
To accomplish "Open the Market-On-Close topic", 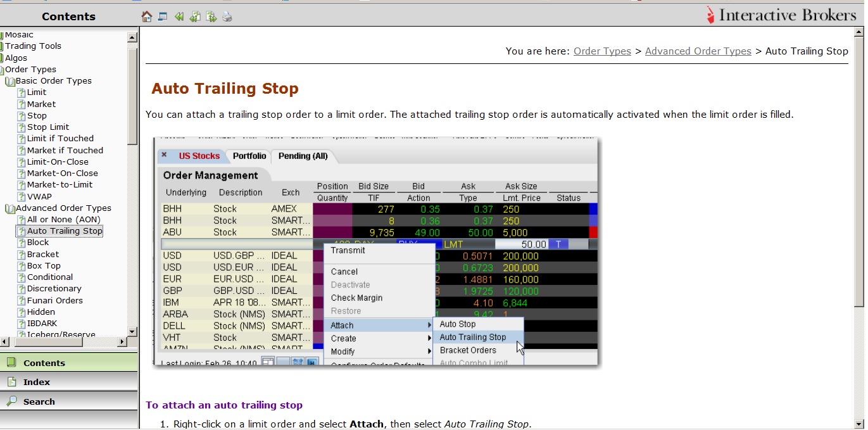I will [x=62, y=174].
